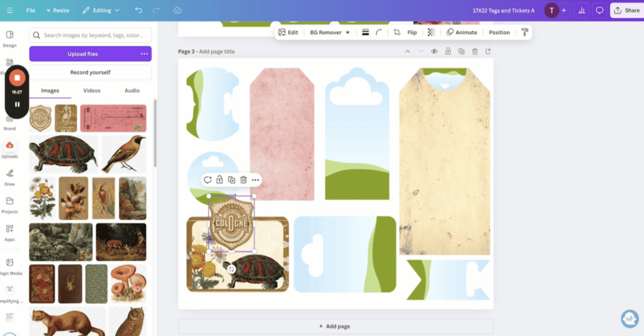
Task: Select the bird image thumbnail
Action: click(124, 154)
